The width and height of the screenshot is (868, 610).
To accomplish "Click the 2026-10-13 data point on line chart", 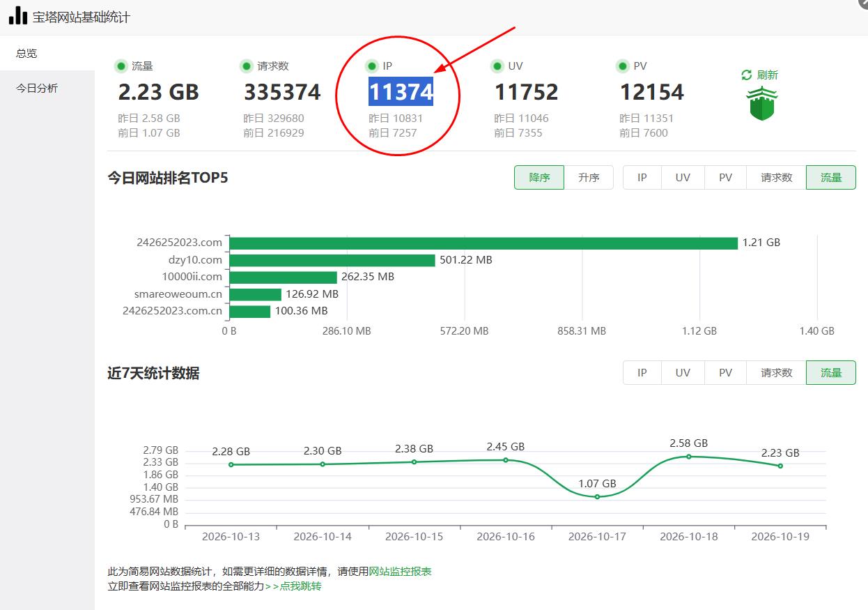I will 231,464.
